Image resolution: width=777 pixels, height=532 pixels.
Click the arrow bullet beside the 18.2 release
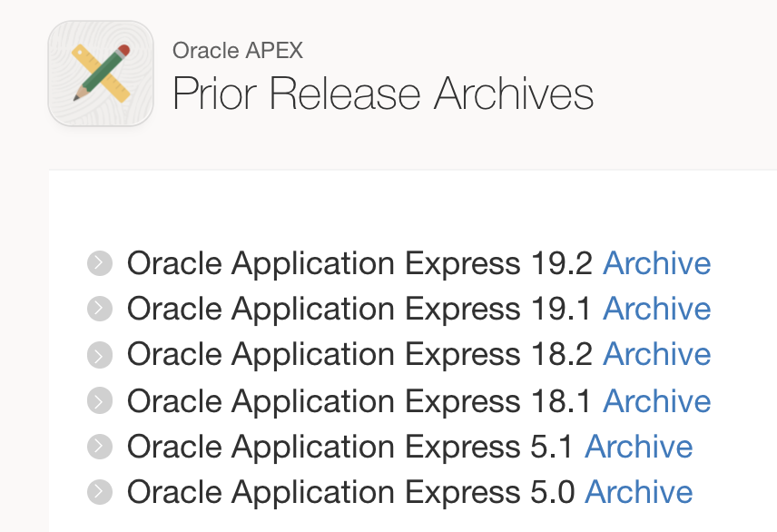point(100,354)
